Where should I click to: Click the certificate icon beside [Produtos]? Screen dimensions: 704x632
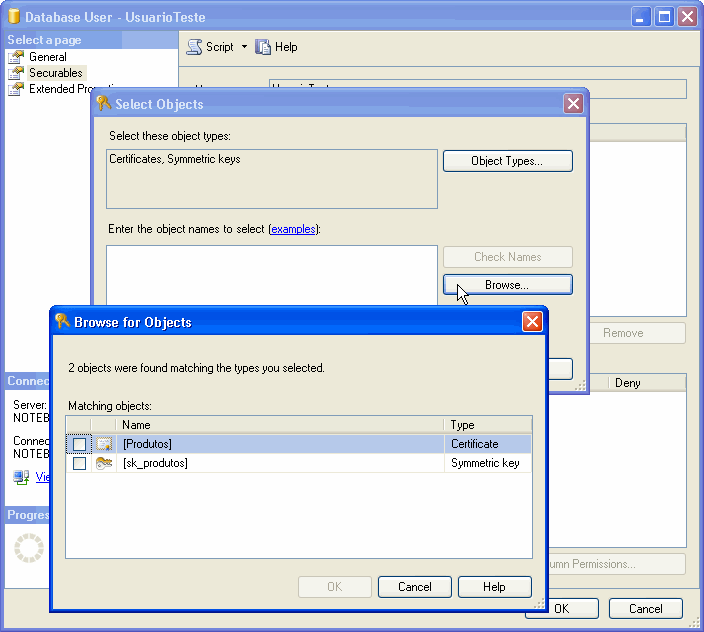104,444
